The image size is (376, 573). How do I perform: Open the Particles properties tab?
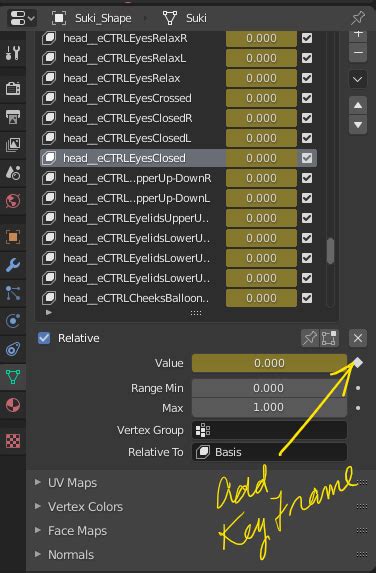tap(13, 293)
